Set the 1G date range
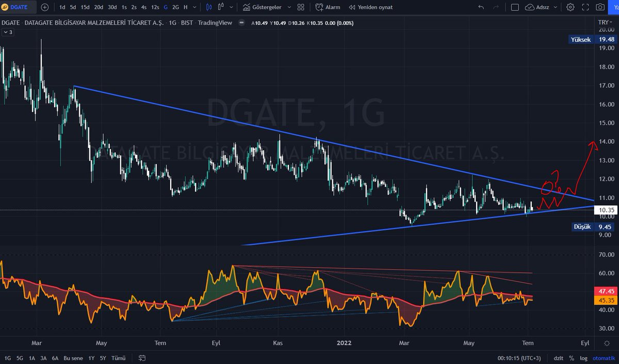 pos(7,358)
